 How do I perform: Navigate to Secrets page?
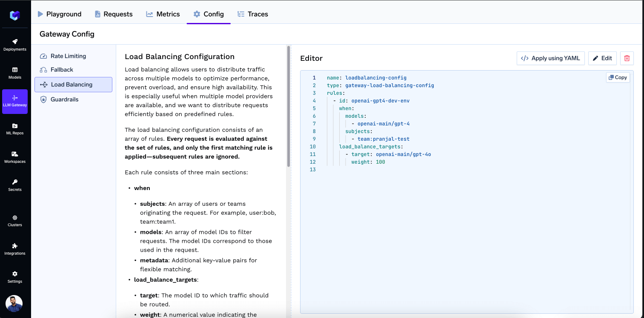tap(15, 185)
